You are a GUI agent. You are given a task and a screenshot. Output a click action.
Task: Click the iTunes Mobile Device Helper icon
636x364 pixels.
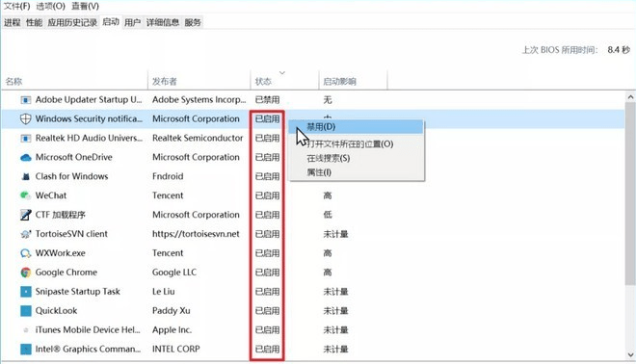26,330
